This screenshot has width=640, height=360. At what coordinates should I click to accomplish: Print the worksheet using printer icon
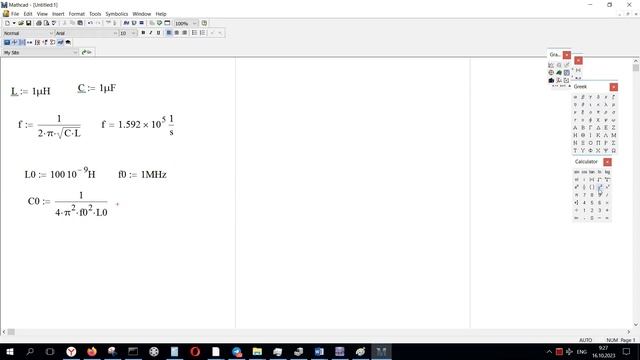tap(39, 23)
